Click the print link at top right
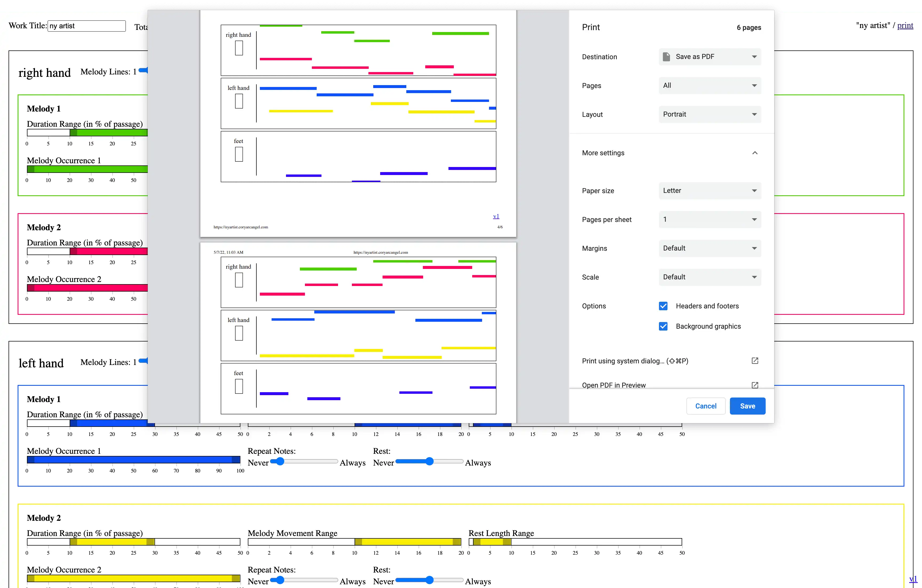Screen dimensions: 922x588 point(905,25)
